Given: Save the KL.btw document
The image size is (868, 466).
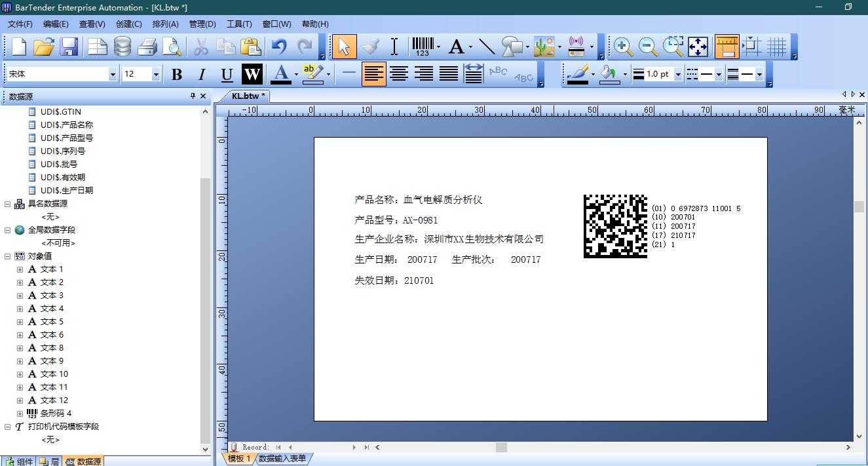Looking at the screenshot, I should 69,47.
